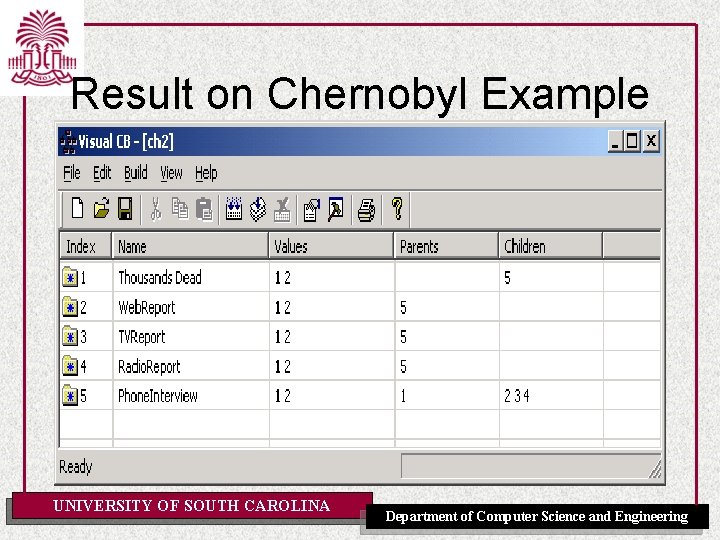720x540 pixels.
Task: Sort by the Parents column header
Action: [446, 247]
